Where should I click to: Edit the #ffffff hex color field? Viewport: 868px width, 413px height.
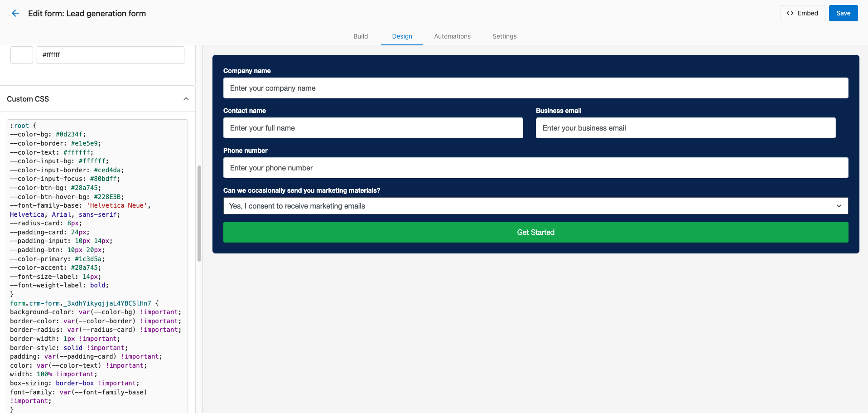111,55
